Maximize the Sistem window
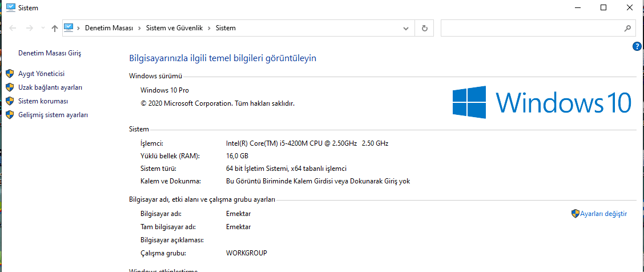Image resolution: width=644 pixels, height=272 pixels. coord(603,7)
